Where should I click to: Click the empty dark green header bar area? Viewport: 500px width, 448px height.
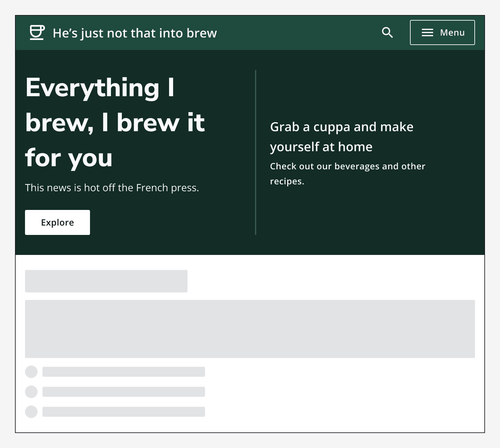coord(297,32)
